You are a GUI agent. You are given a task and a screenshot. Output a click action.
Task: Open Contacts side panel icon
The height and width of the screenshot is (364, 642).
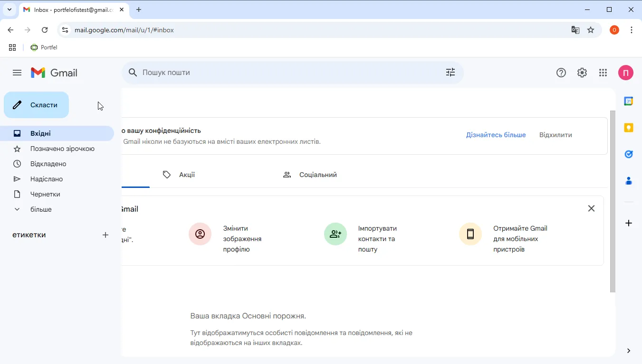(x=629, y=181)
